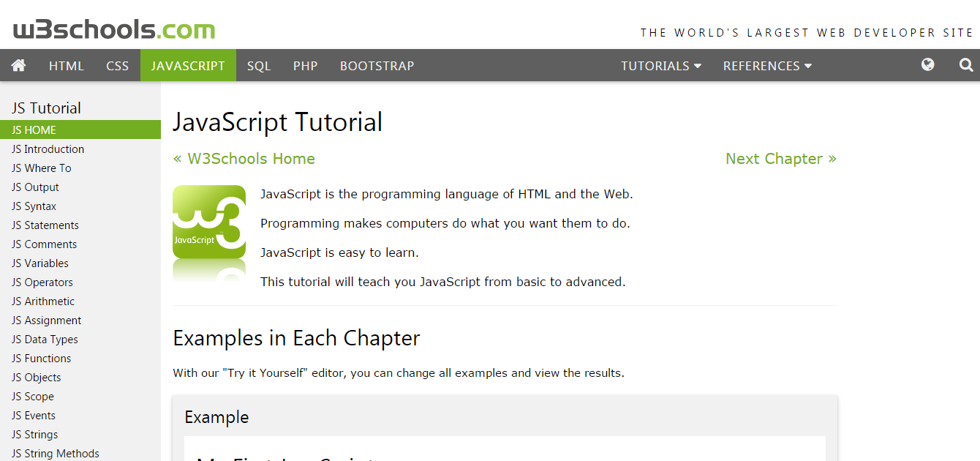This screenshot has height=461, width=980.
Task: Click the home icon in the navigation bar
Action: click(x=18, y=65)
